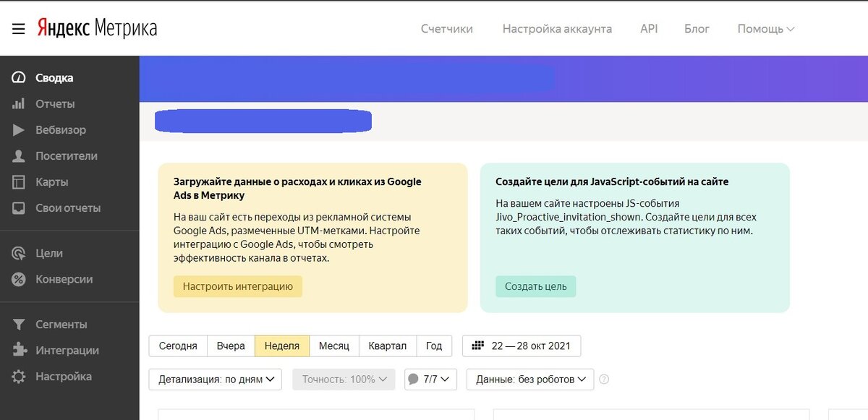Click the calendar icon by date range

[x=477, y=346]
